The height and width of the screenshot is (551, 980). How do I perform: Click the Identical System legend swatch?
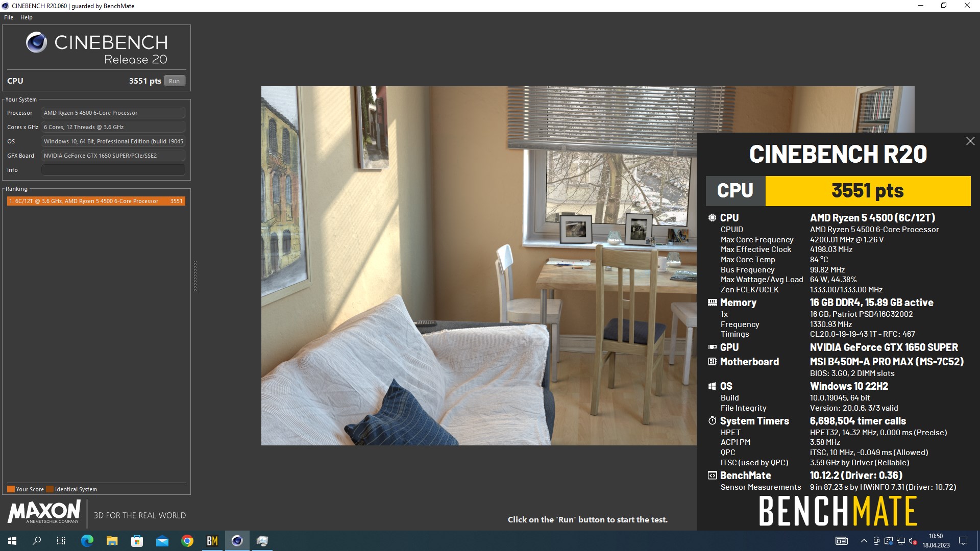pyautogui.click(x=50, y=489)
